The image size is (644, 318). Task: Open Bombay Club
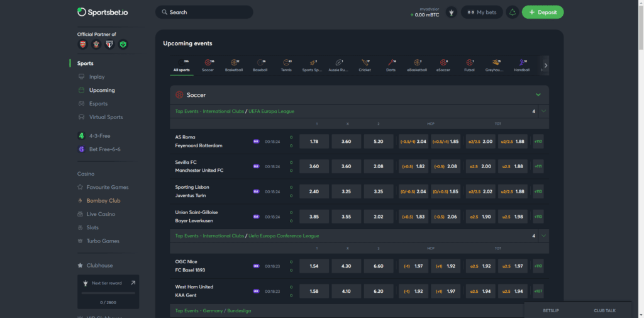coord(103,201)
